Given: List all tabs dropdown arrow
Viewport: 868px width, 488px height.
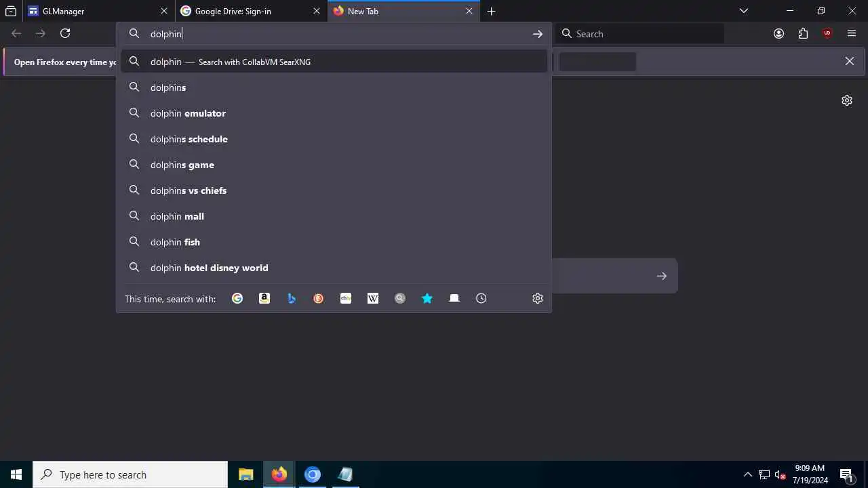Looking at the screenshot, I should [744, 11].
